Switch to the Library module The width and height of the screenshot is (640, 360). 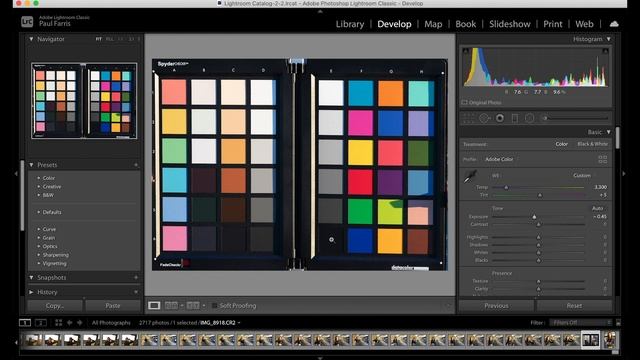(350, 24)
